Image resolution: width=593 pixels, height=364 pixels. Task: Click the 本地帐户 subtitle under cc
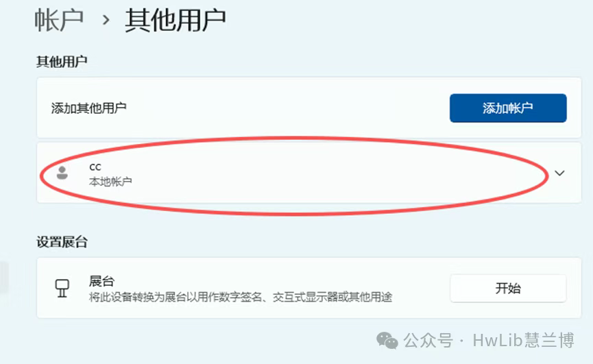(110, 182)
